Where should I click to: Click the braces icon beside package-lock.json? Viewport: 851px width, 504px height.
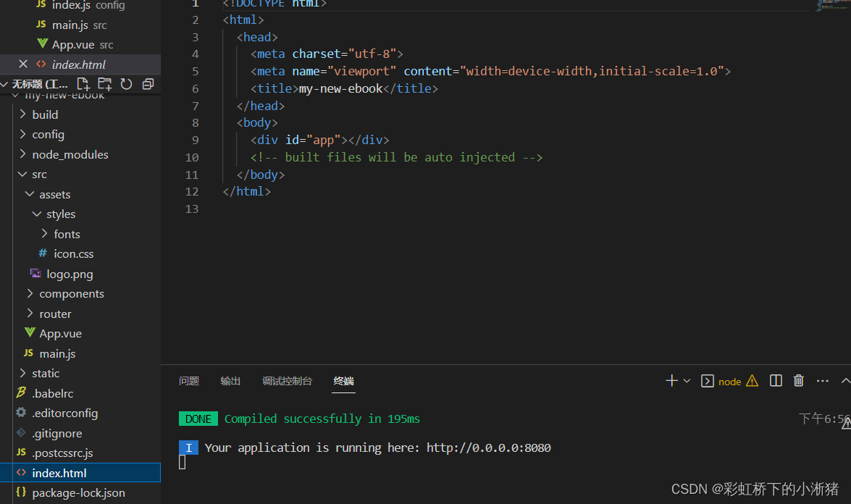click(21, 492)
